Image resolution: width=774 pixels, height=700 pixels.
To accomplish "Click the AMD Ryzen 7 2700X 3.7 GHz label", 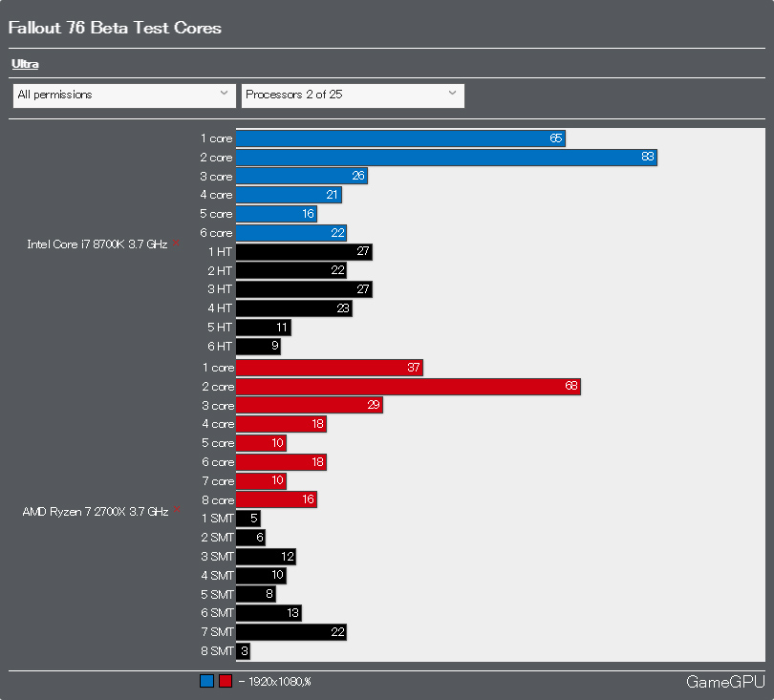I will pyautogui.click(x=96, y=512).
